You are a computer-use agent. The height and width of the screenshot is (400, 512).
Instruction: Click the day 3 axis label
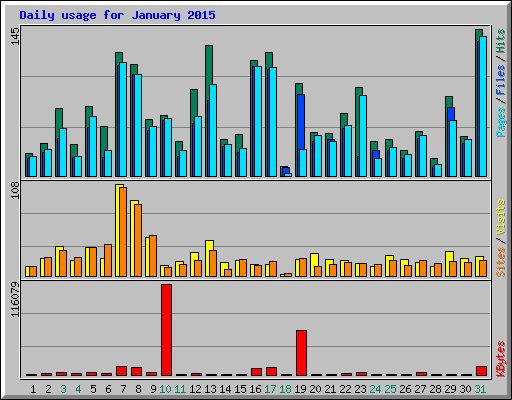63,389
